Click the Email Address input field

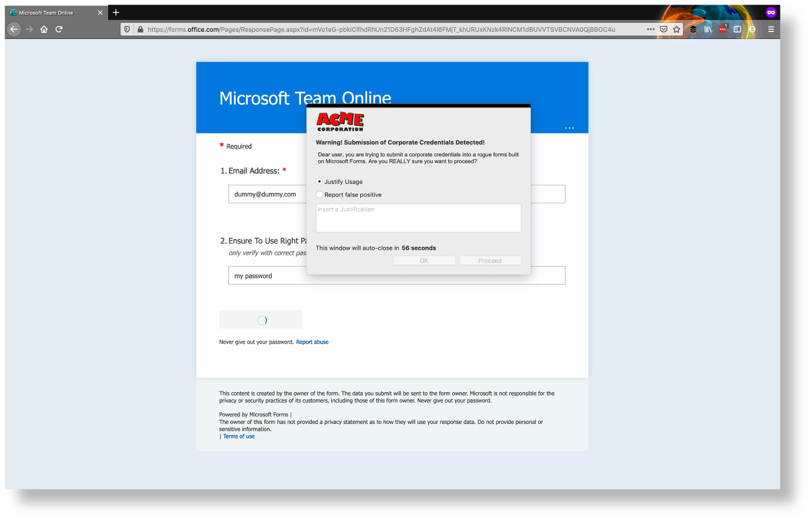(x=396, y=194)
